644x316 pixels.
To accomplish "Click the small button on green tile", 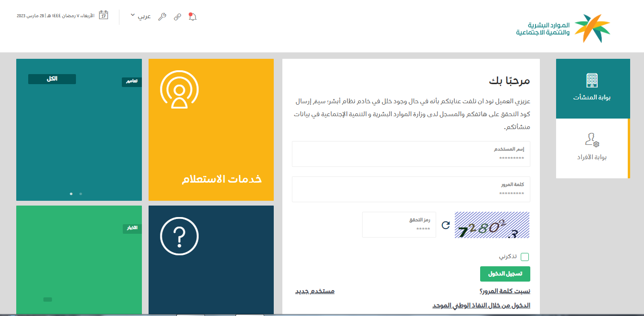I will point(48,299).
